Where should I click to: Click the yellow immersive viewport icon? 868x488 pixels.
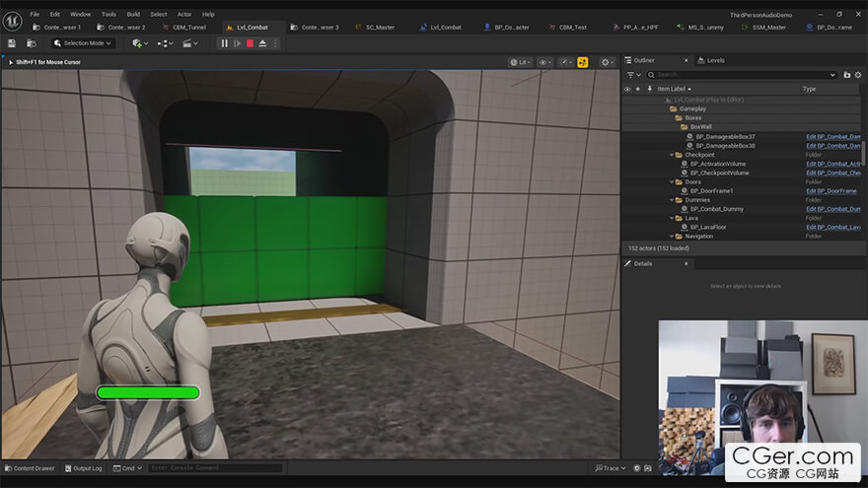(x=583, y=62)
